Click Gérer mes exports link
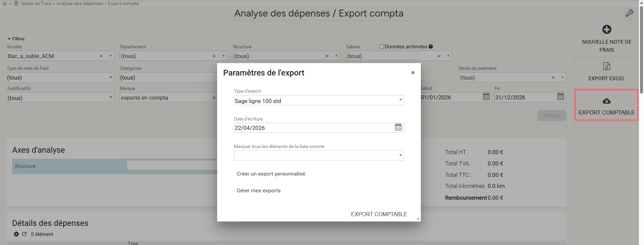 pos(258,191)
